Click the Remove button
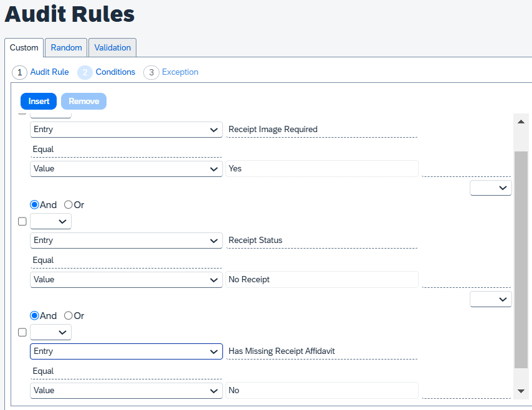This screenshot has width=532, height=410. [x=84, y=101]
